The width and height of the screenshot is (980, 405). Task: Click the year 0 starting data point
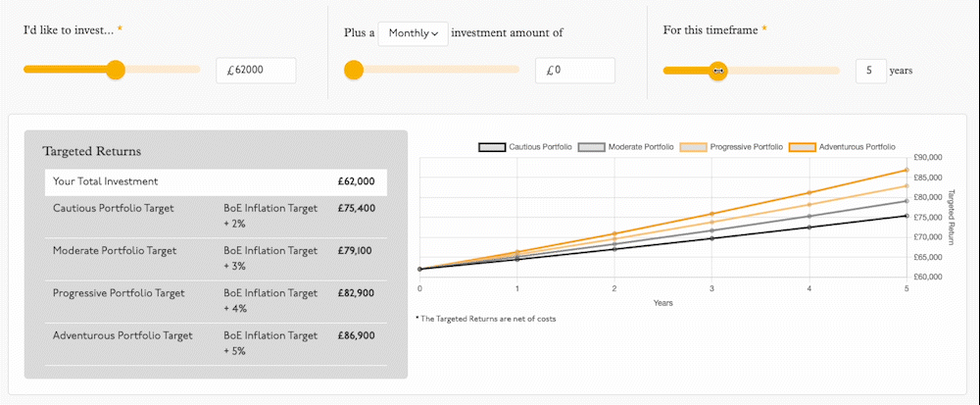click(420, 270)
